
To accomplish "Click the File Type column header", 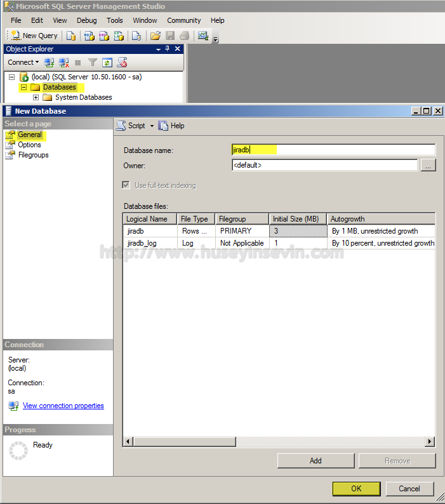I will [196, 219].
